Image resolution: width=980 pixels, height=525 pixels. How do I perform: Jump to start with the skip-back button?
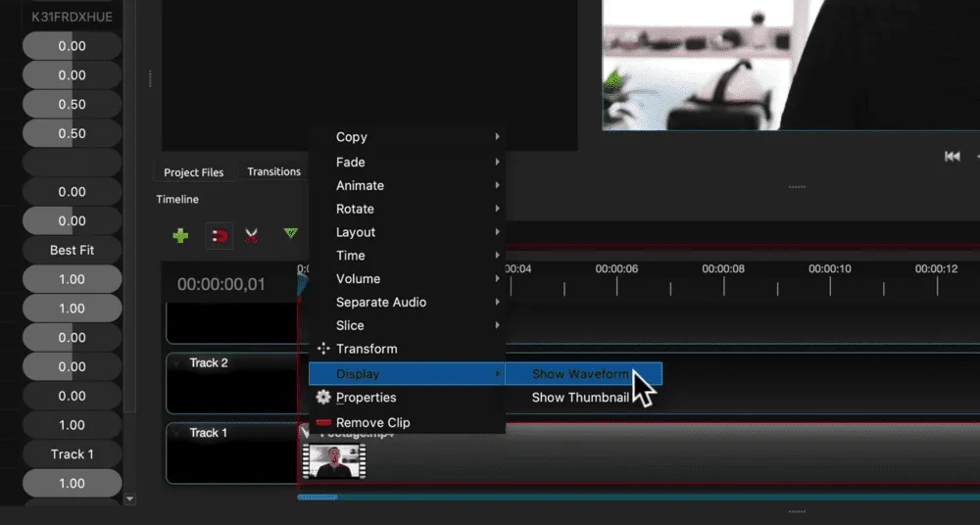tap(952, 156)
